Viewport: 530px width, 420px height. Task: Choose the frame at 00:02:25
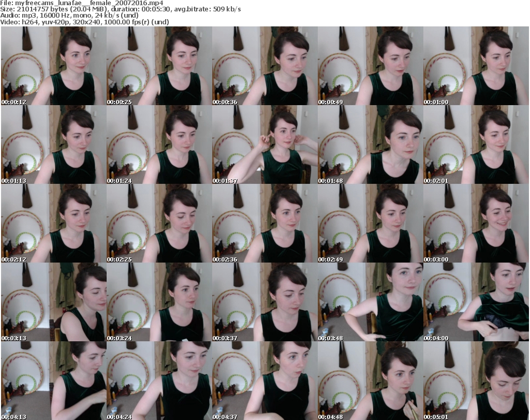(x=159, y=224)
